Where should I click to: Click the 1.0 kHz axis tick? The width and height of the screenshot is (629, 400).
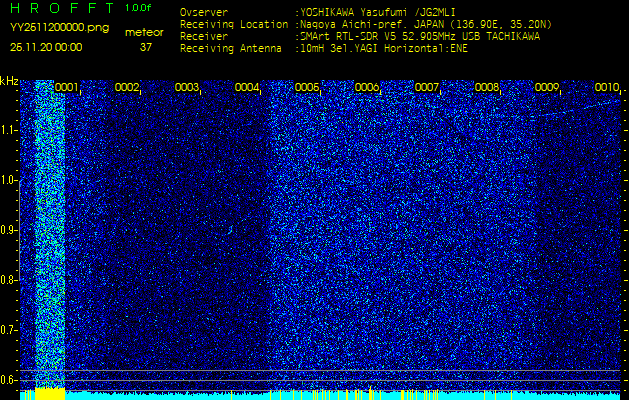[x=8, y=180]
